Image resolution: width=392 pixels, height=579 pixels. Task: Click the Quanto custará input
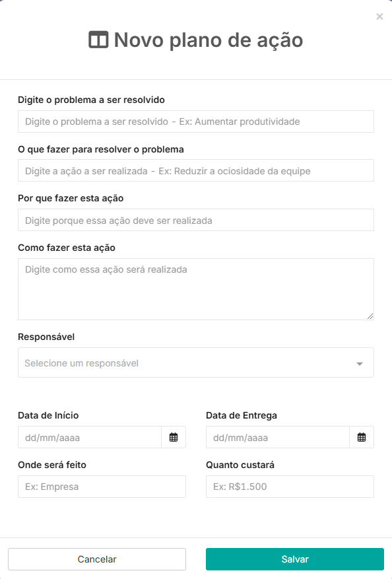[x=290, y=487]
